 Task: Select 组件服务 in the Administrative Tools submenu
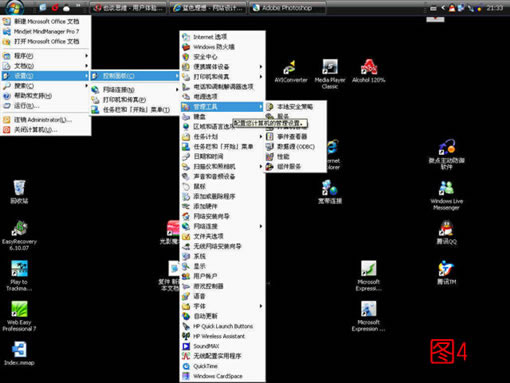[x=295, y=166]
